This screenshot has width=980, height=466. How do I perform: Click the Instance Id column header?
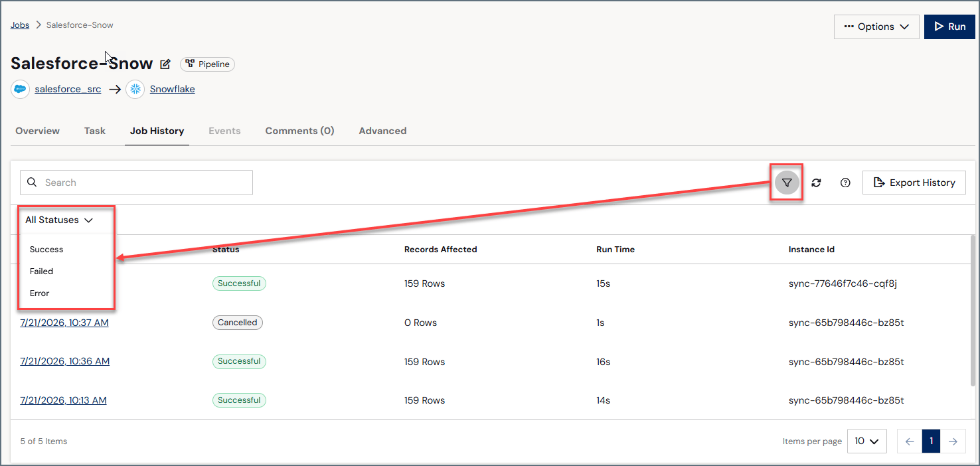click(811, 250)
